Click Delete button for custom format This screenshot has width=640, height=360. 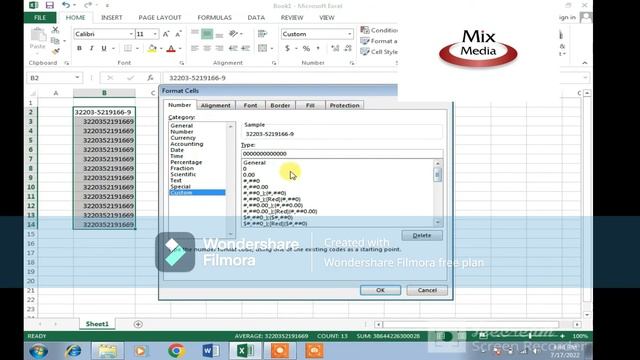pyautogui.click(x=422, y=236)
